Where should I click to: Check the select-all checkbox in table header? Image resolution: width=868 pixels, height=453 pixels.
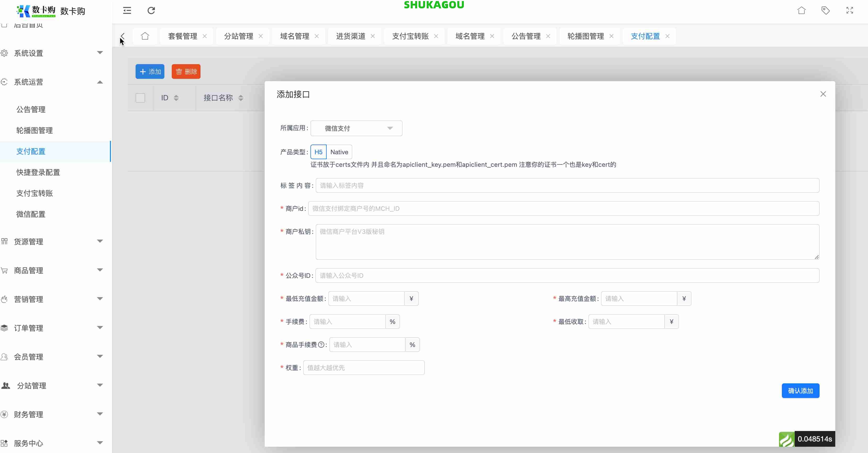tap(140, 98)
